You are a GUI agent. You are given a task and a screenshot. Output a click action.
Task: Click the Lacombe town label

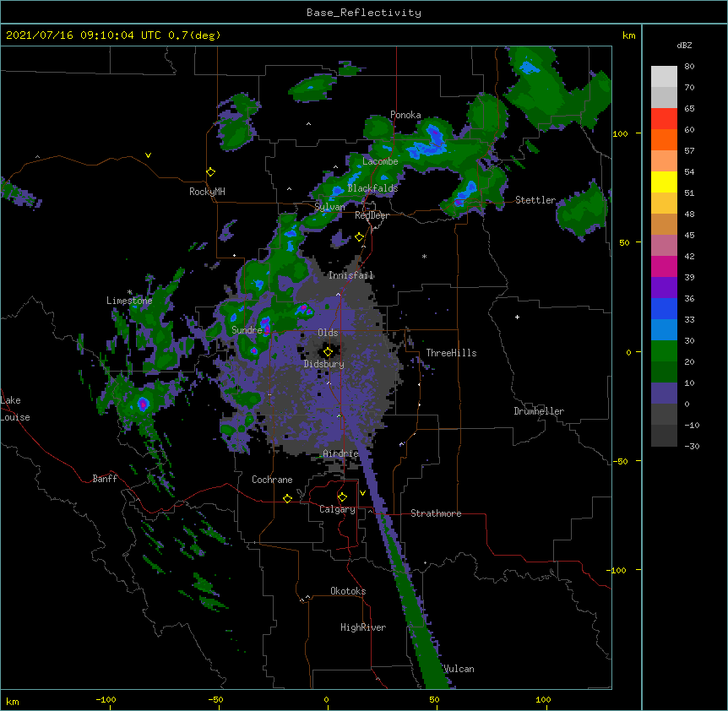(380, 161)
